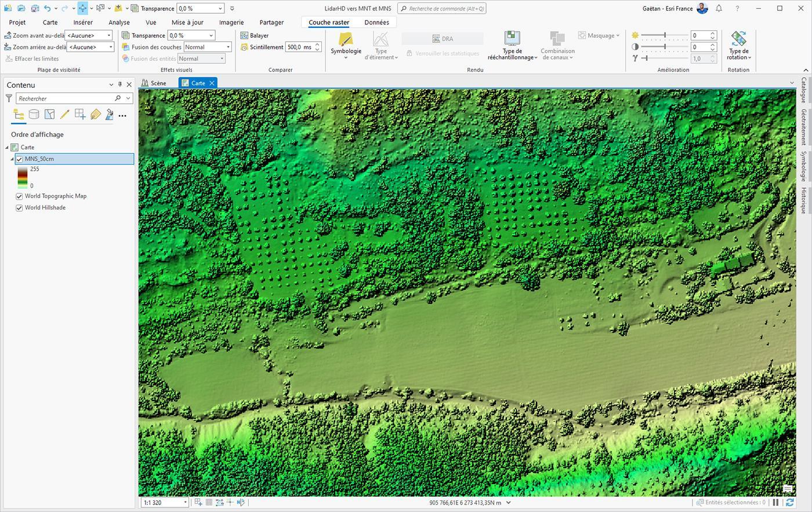Screen dimensions: 812x512
Task: Adjust the contrast slider
Action: coord(664,46)
